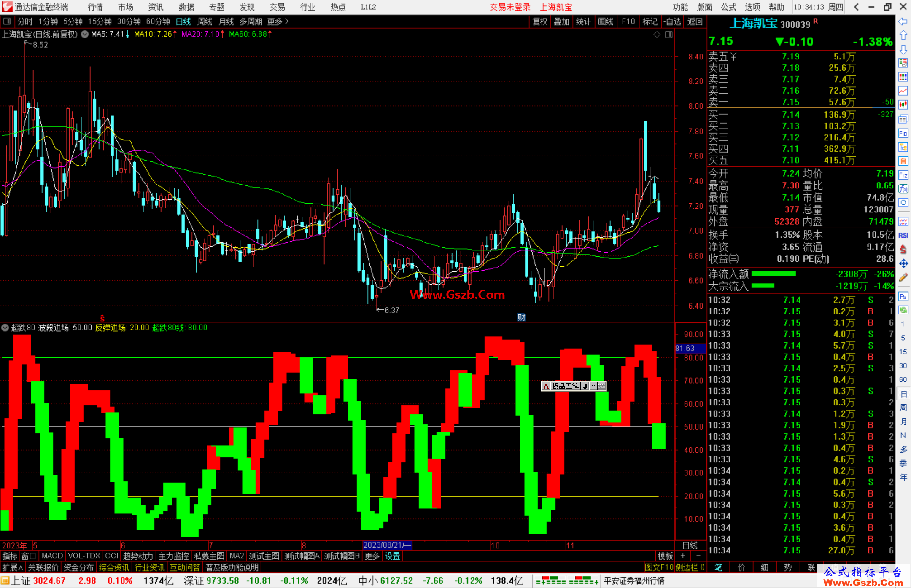Select the pencil drawing tool icon
The height and width of the screenshot is (588, 911).
(x=903, y=277)
